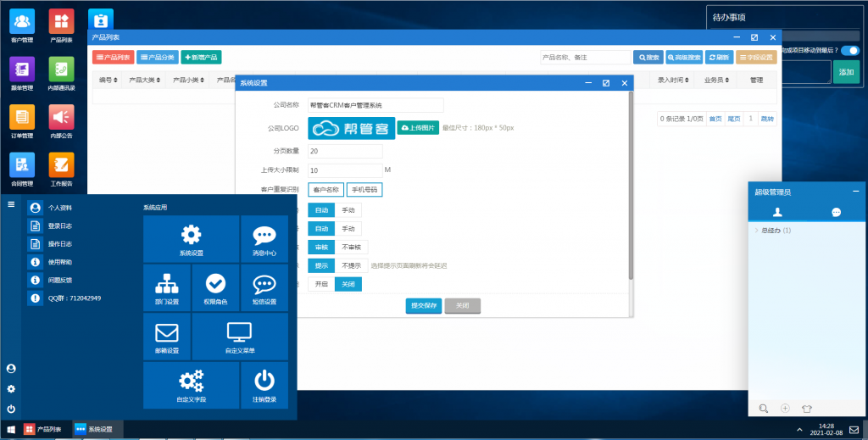
Task: Select the 开启 option
Action: tap(320, 284)
